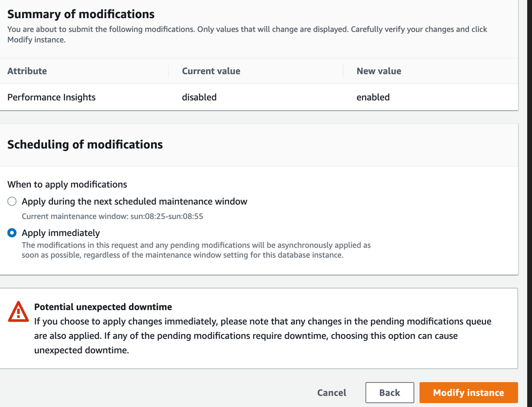Click the 'enabled' new value cell
The height and width of the screenshot is (407, 532).
(373, 97)
